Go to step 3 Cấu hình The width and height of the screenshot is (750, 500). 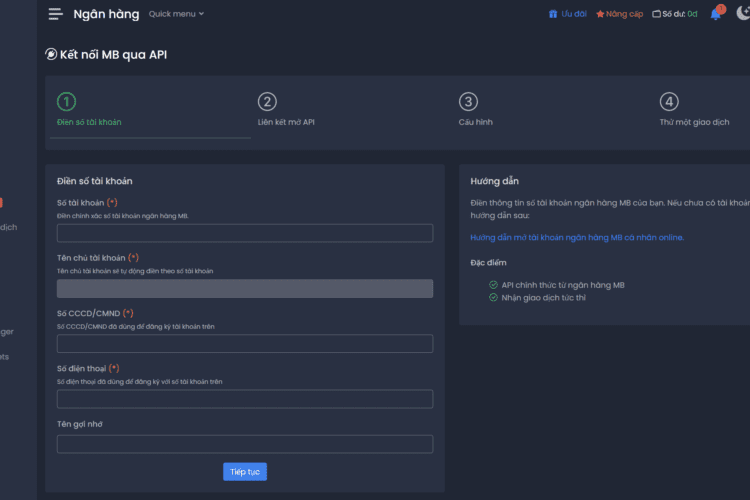468,101
